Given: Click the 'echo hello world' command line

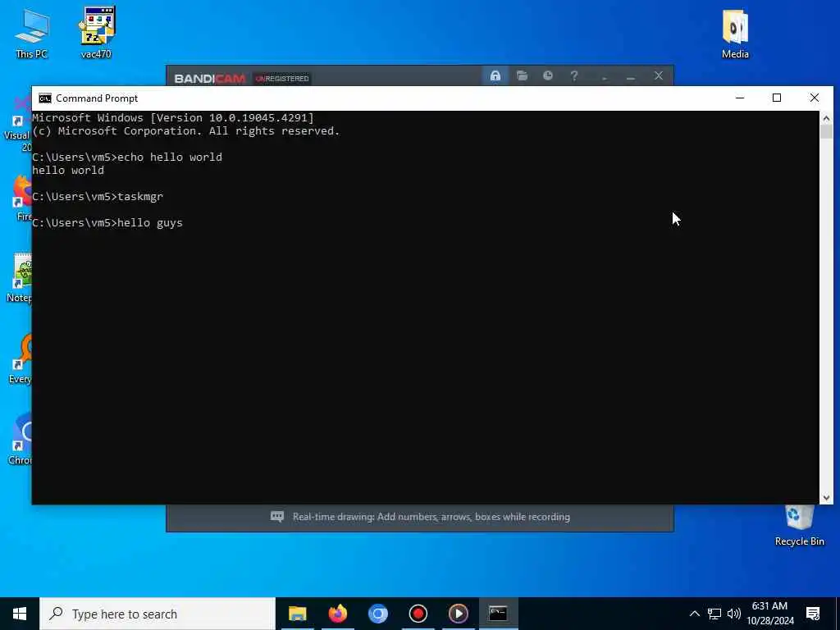Looking at the screenshot, I should [127, 157].
